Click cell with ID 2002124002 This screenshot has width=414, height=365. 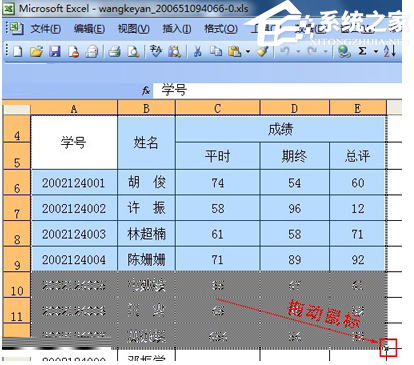[x=74, y=208]
